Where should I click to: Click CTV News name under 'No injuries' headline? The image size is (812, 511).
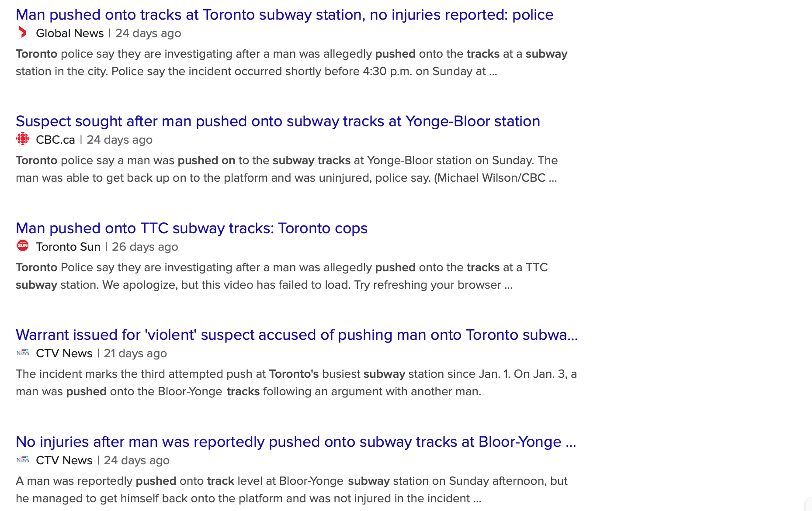[64, 460]
